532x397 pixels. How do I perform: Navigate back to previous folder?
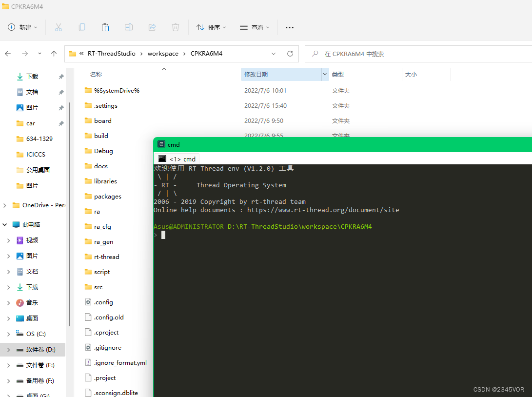[8, 54]
